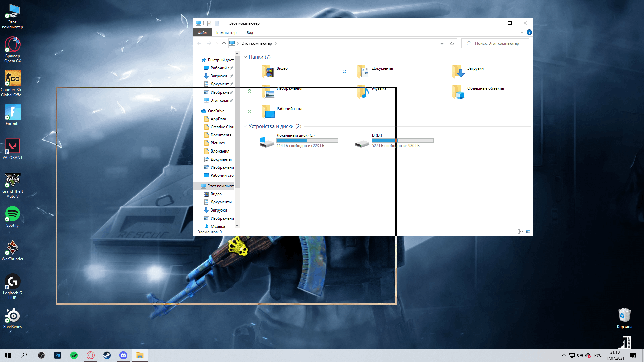
Task: Open Spotify from taskbar icon
Action: [x=74, y=355]
